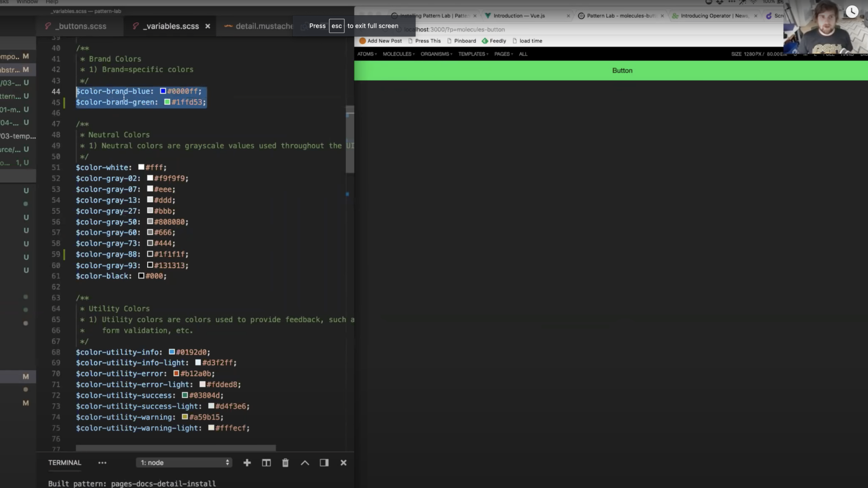Click the green Button pattern
The width and height of the screenshot is (868, 488).
pyautogui.click(x=611, y=70)
